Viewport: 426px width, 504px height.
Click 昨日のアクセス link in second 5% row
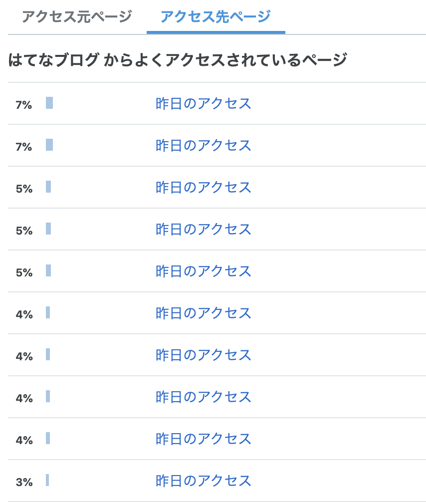click(204, 229)
